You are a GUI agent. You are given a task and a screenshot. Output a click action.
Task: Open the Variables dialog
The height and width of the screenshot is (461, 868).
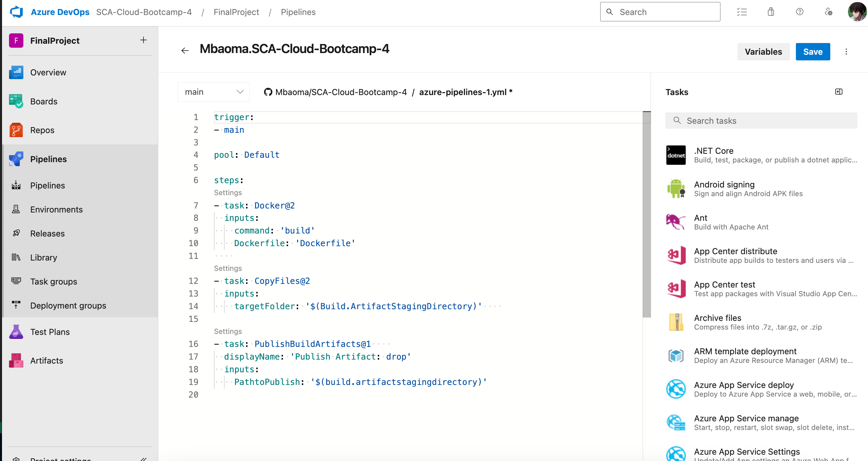pos(764,51)
